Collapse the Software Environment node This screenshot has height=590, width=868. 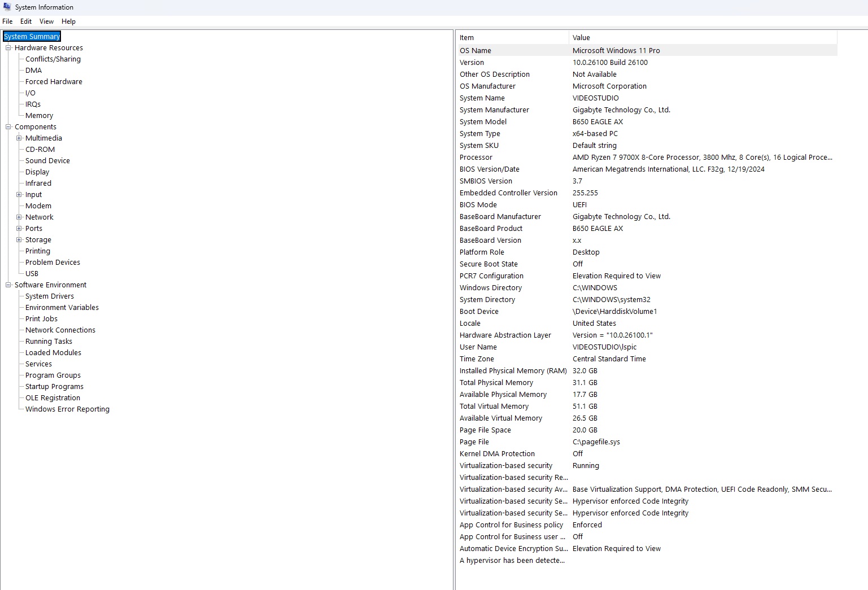coord(8,285)
